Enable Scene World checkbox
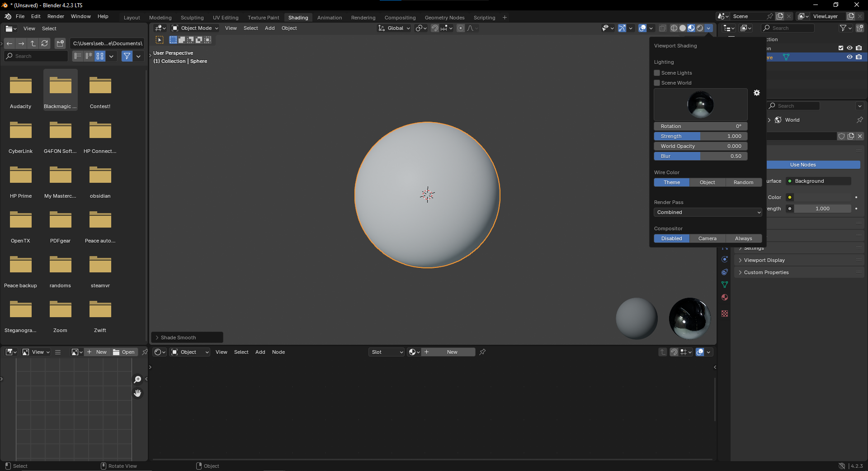The image size is (868, 471). (x=656, y=83)
